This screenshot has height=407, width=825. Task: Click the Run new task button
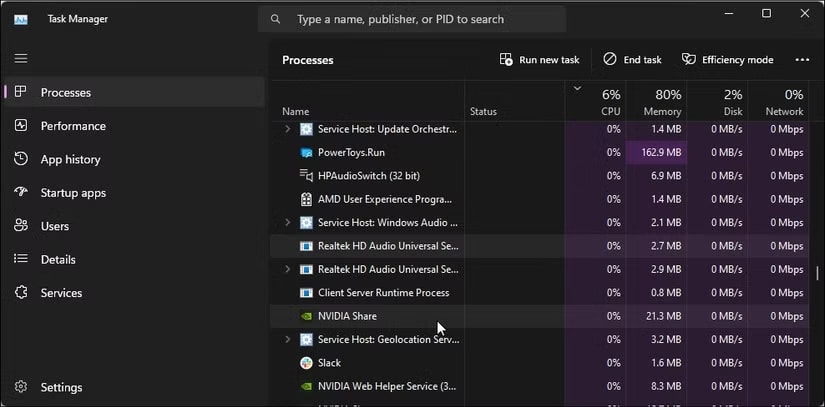pos(540,60)
